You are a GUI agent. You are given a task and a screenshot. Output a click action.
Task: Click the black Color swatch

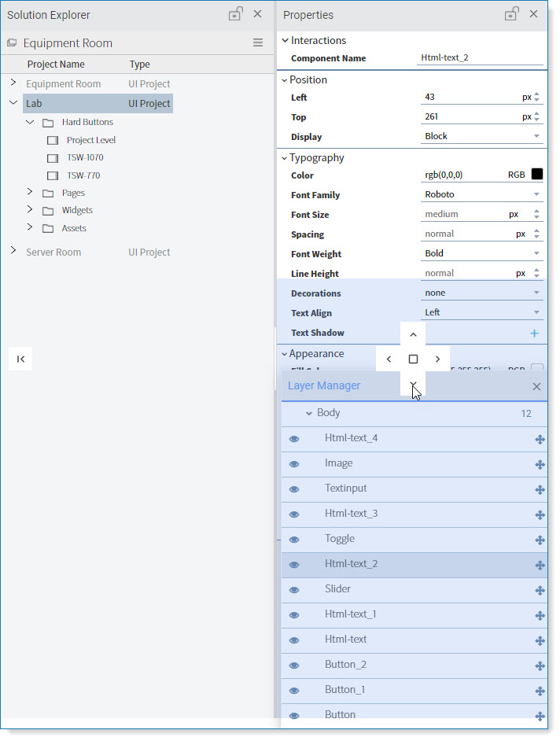[537, 174]
